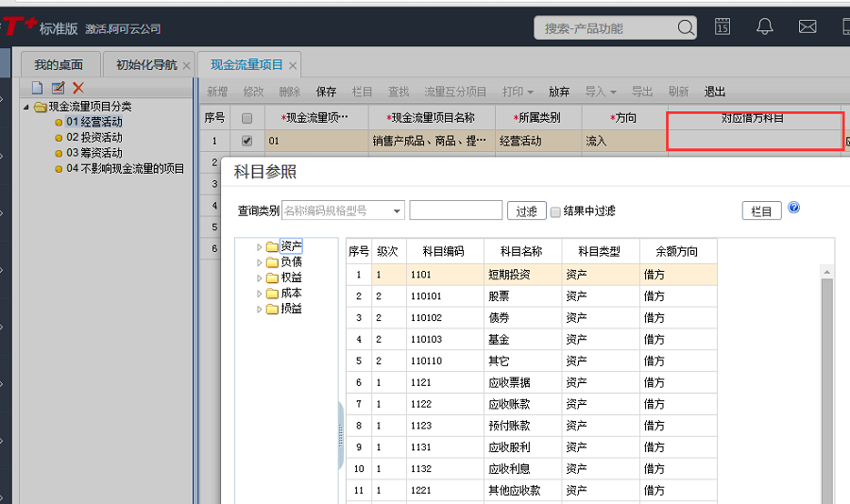Expand the 资产 folder in the tree
The width and height of the screenshot is (850, 504).
pos(261,247)
